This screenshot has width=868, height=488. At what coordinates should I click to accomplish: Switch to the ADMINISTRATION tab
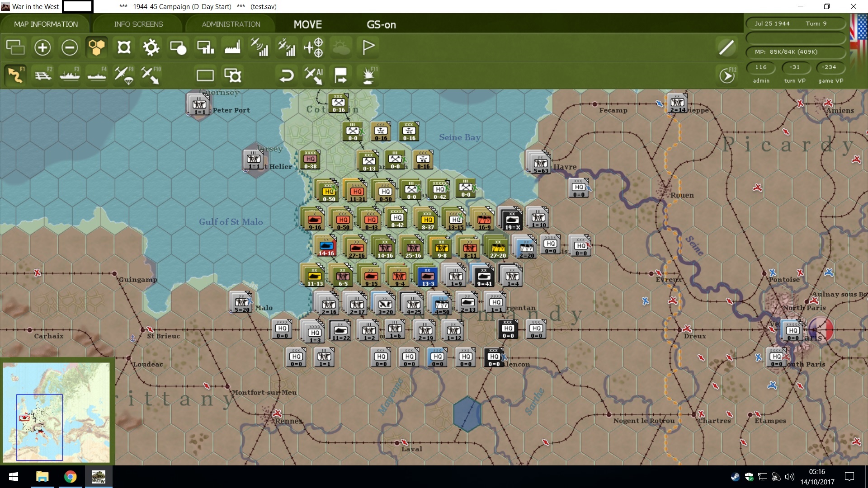tap(231, 24)
